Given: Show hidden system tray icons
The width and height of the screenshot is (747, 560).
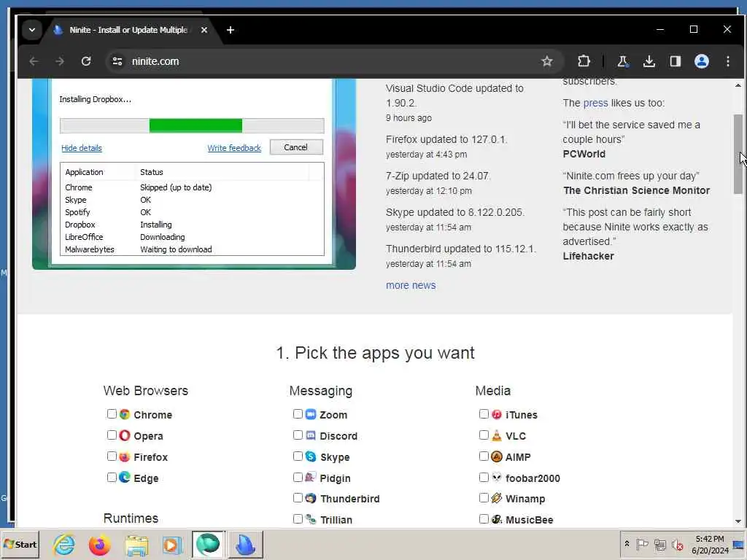Looking at the screenshot, I should click(627, 543).
